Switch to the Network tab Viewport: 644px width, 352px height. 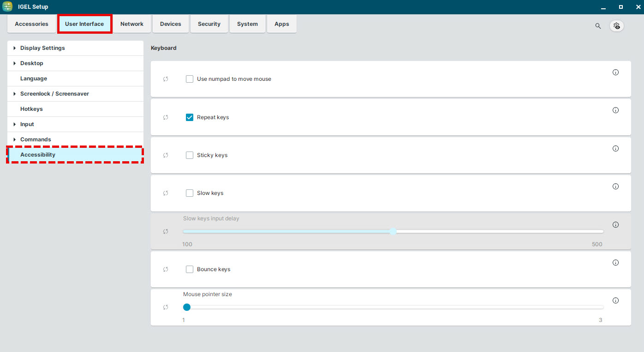point(131,24)
